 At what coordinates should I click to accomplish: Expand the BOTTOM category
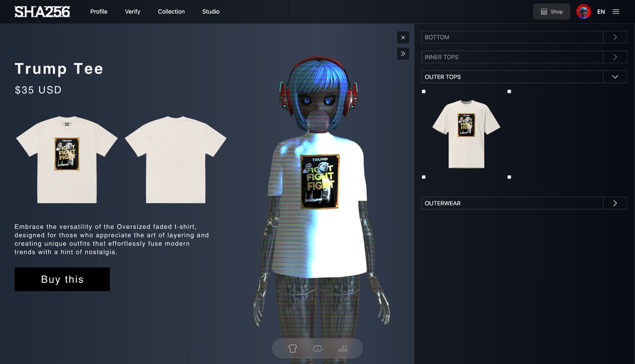pyautogui.click(x=614, y=37)
